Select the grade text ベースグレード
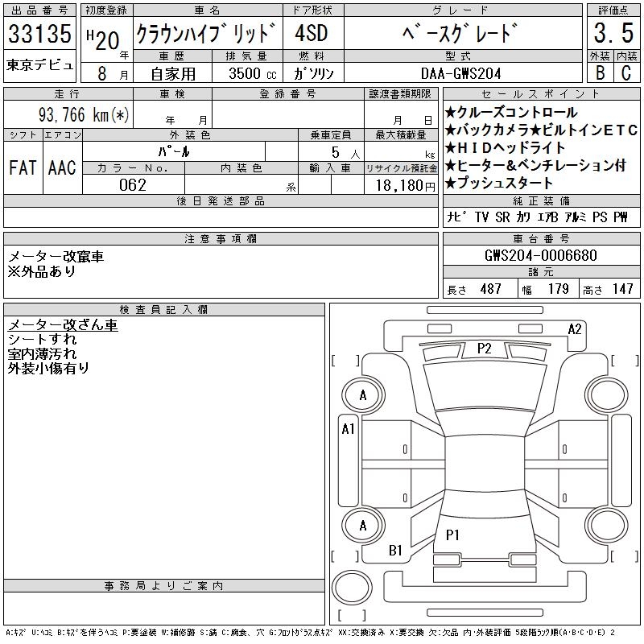The image size is (644, 644). coord(459,33)
